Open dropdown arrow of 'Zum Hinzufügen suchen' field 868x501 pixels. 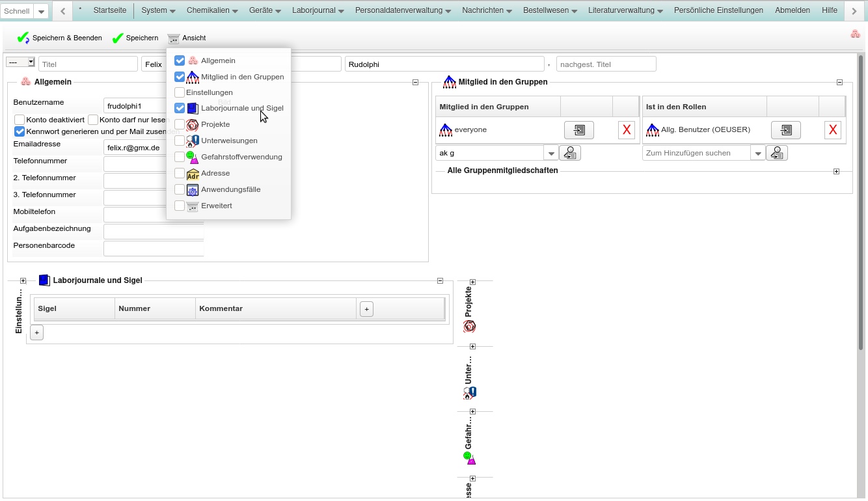(x=759, y=154)
